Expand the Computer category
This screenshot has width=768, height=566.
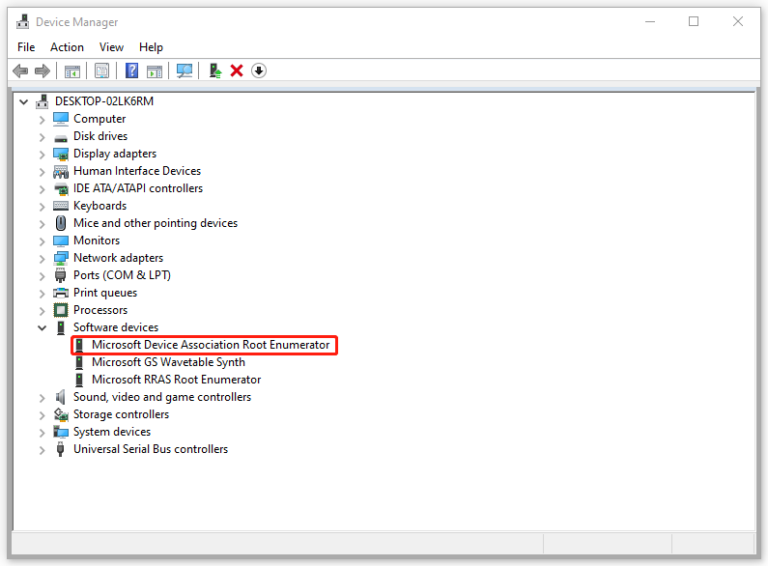coord(42,119)
